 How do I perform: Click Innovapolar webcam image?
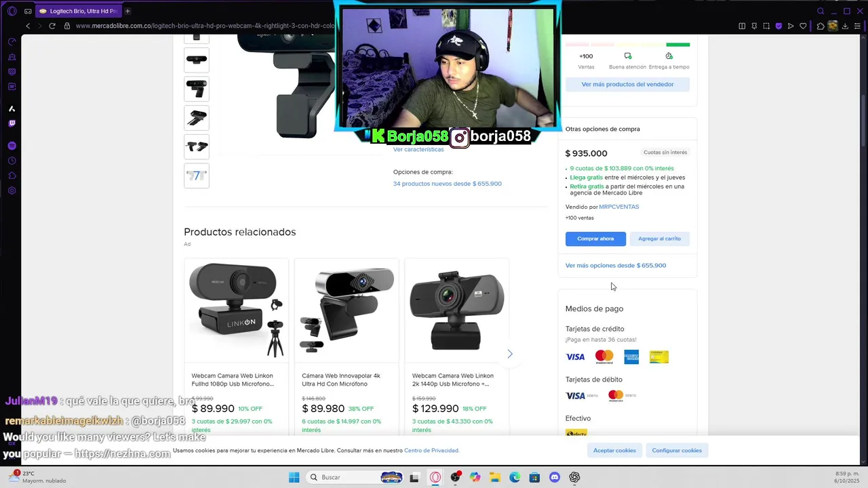point(347,310)
